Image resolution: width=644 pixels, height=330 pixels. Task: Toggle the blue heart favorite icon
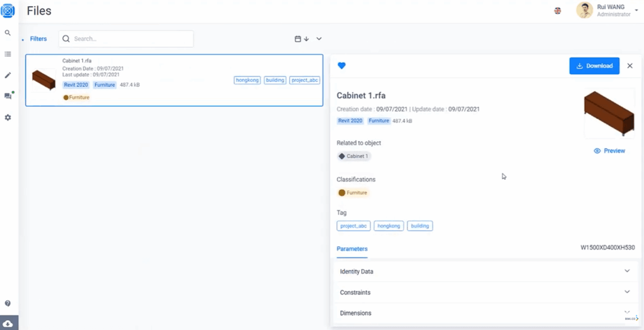(341, 65)
